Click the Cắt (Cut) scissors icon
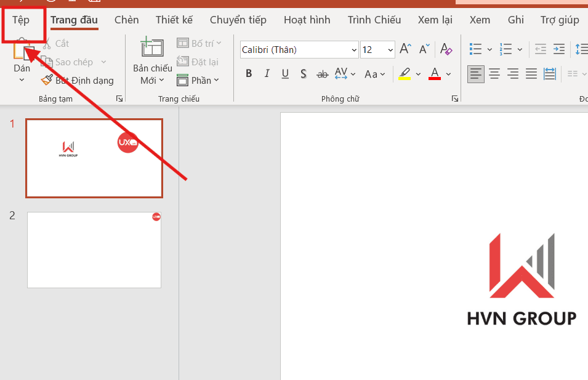The height and width of the screenshot is (380, 588). click(x=47, y=43)
